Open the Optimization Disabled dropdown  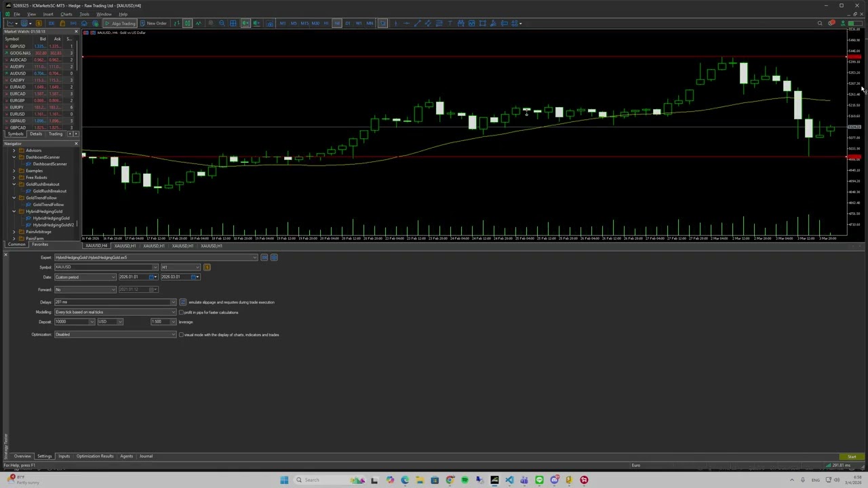(x=115, y=334)
